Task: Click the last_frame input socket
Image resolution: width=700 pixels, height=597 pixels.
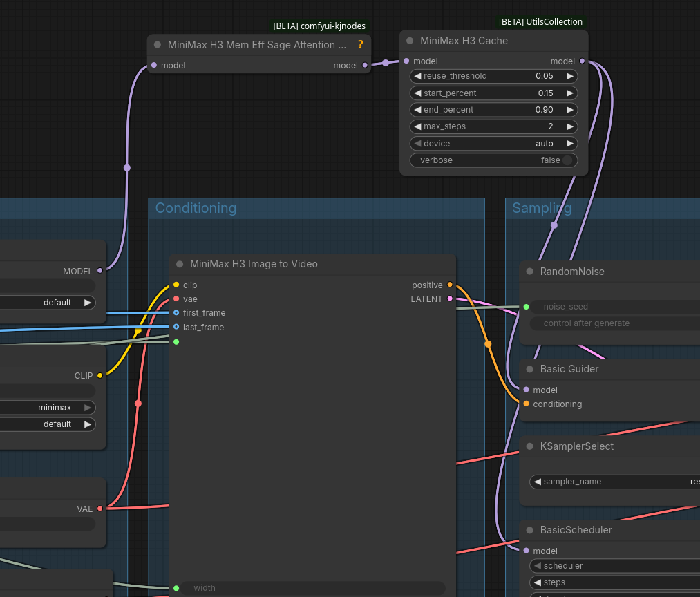Action: pyautogui.click(x=176, y=327)
